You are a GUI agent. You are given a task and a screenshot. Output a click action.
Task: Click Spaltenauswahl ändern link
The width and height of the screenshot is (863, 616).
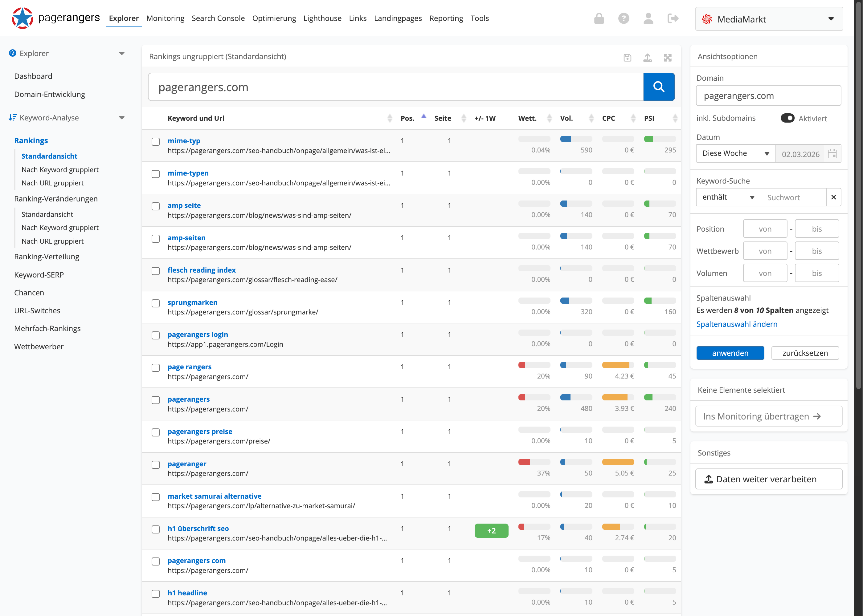pos(737,324)
